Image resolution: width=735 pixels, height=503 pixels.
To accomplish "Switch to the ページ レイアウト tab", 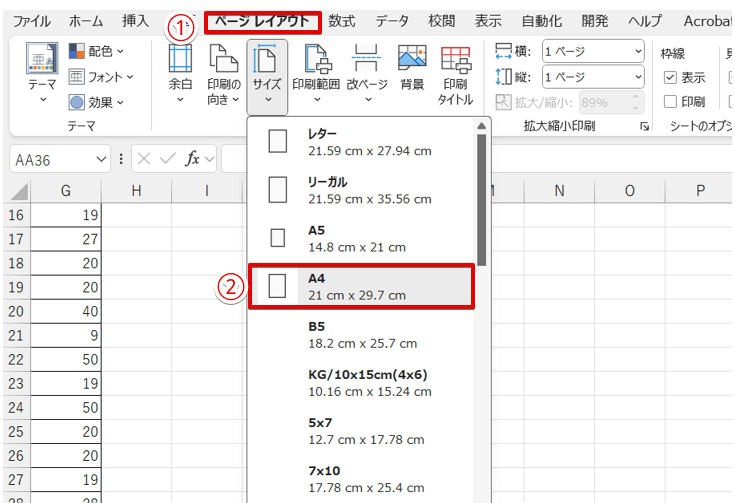I will pos(262,22).
